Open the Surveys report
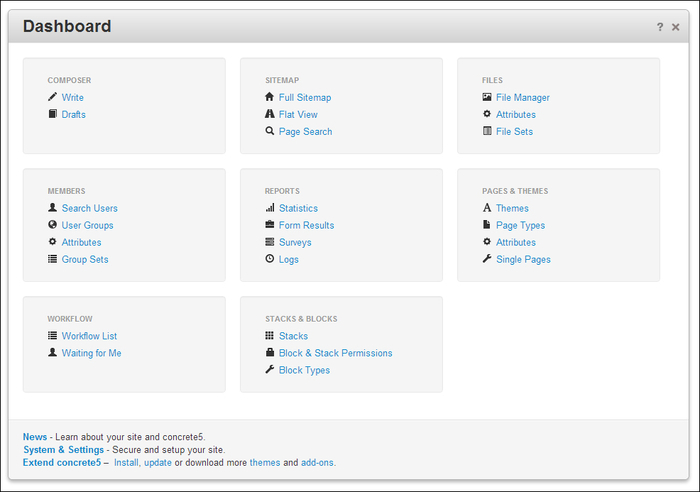This screenshot has height=492, width=700. 295,242
